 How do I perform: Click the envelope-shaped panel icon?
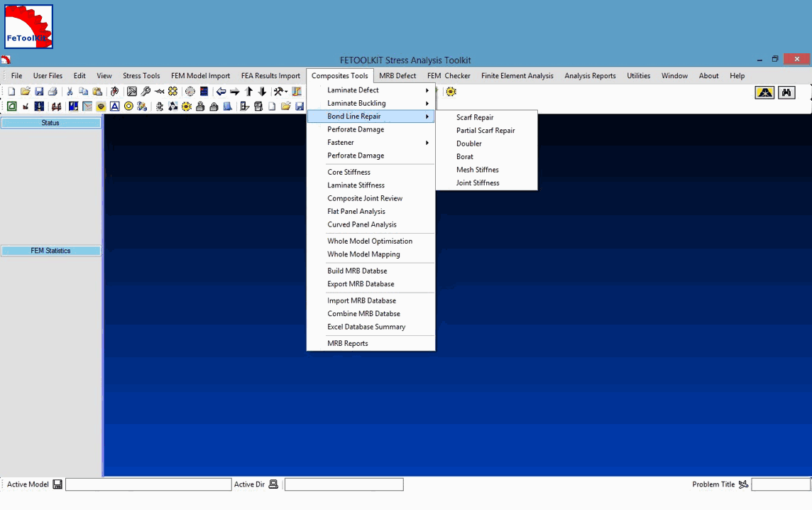pyautogui.click(x=87, y=107)
